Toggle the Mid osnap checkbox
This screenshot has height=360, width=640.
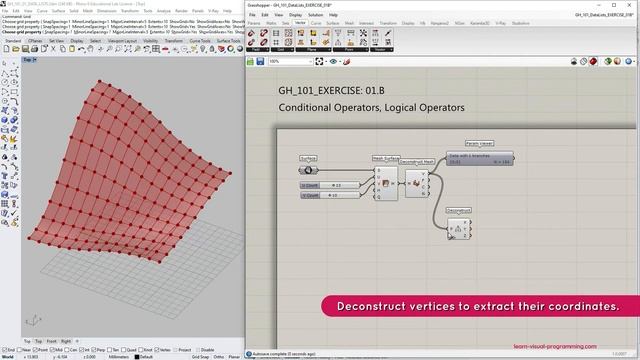point(52,350)
